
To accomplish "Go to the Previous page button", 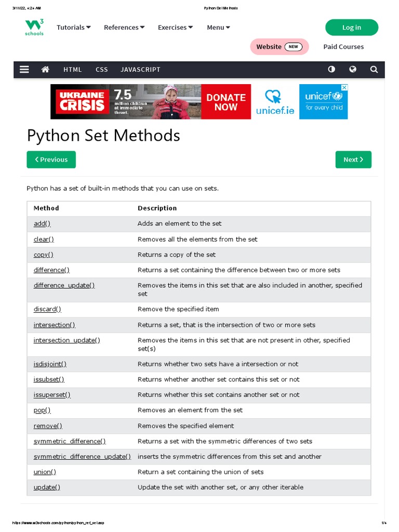I will pyautogui.click(x=51, y=159).
